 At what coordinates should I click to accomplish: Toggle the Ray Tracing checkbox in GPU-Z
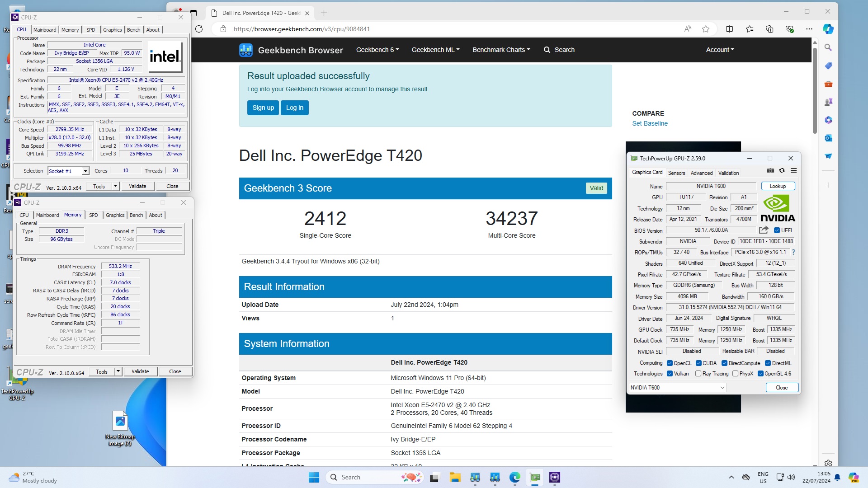pyautogui.click(x=698, y=374)
